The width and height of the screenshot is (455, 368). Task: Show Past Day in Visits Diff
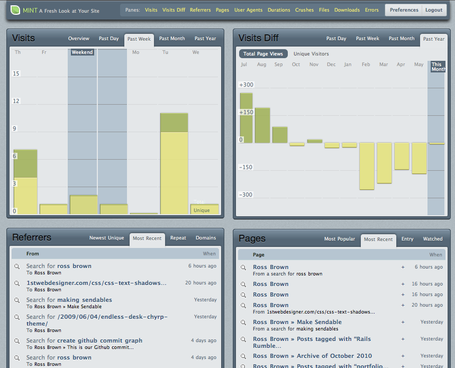[336, 38]
